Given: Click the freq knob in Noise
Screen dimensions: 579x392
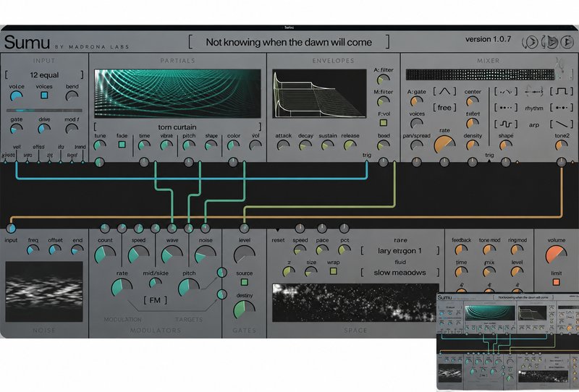Looking at the screenshot, I should click(x=33, y=250).
